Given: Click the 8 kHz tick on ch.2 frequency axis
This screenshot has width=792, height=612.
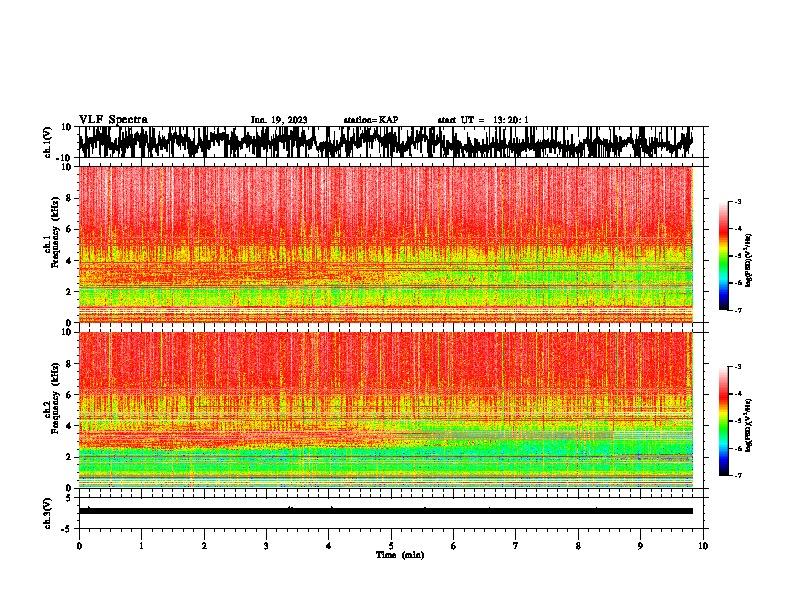Looking at the screenshot, I should (69, 364).
